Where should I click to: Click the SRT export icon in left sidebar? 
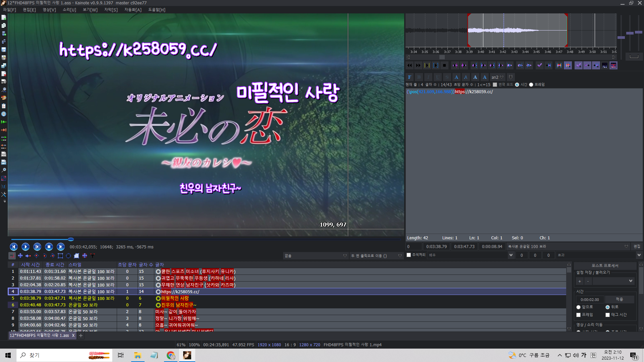tap(4, 162)
